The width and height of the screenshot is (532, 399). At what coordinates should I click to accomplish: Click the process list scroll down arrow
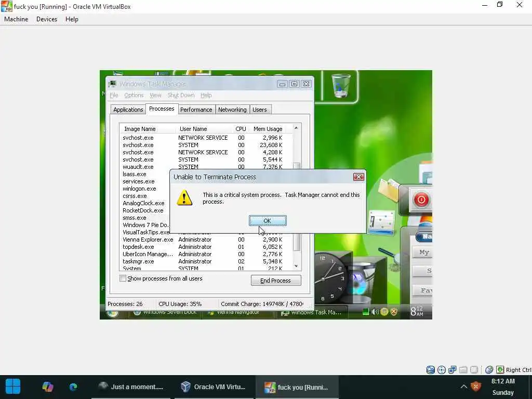click(x=296, y=267)
